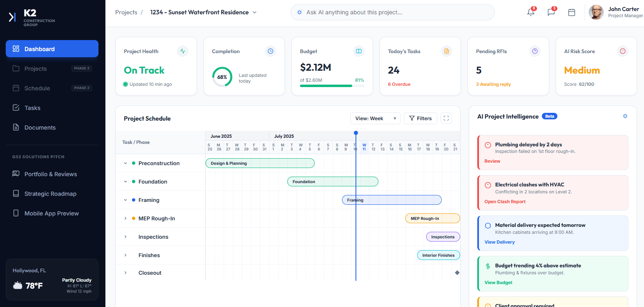Expand the MEP Rough-In phase row
644x307 pixels.
pyautogui.click(x=125, y=218)
